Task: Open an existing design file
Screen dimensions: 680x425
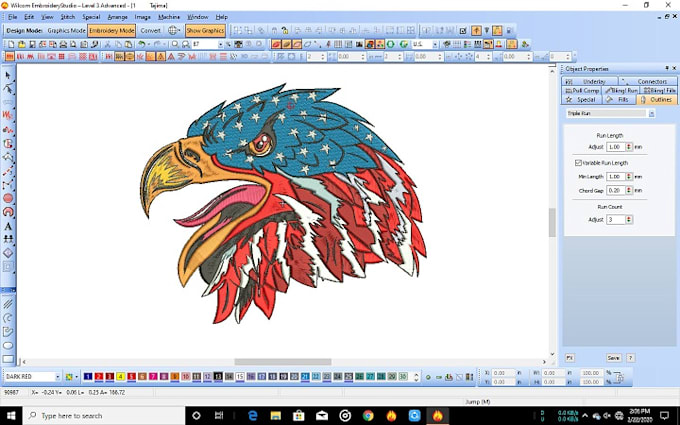Action: point(22,44)
